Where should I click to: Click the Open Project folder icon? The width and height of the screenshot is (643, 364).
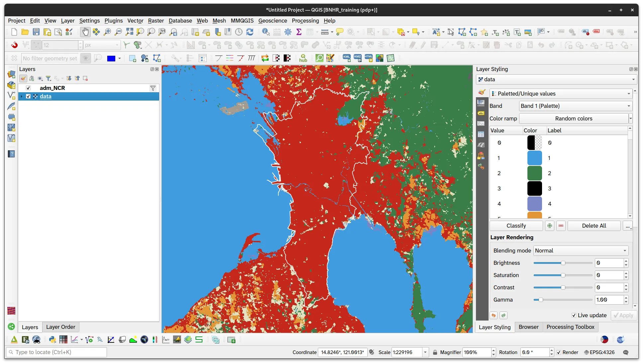(x=25, y=32)
